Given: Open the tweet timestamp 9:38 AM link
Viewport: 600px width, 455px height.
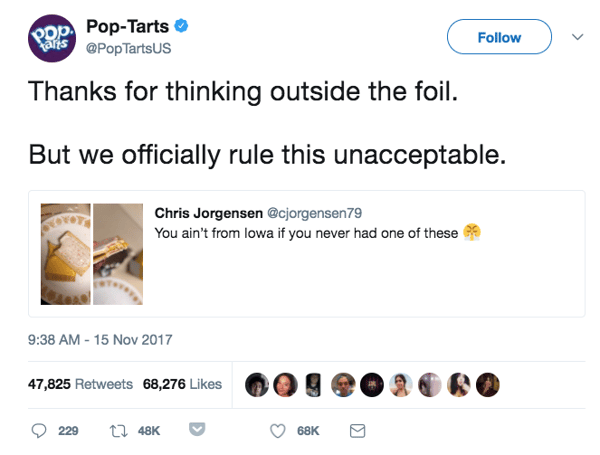Looking at the screenshot, I should coord(100,339).
